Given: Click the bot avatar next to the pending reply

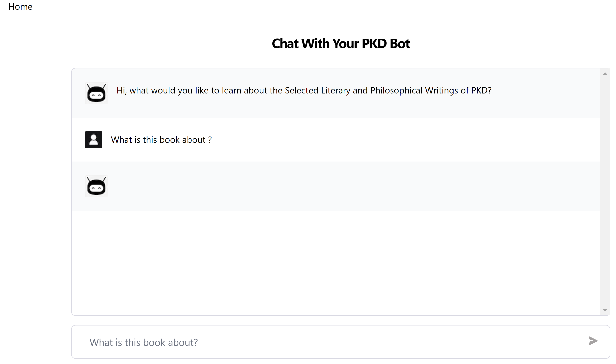Looking at the screenshot, I should [96, 186].
